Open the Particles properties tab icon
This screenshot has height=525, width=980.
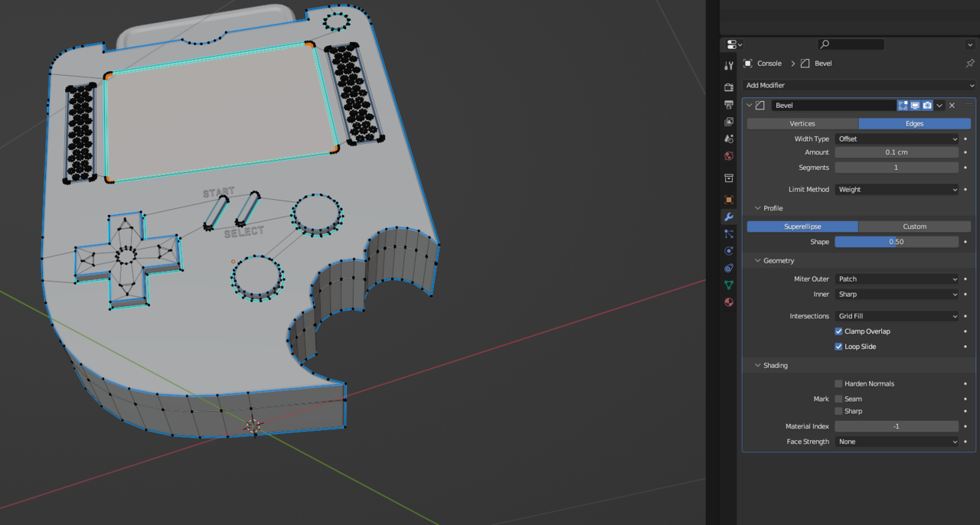729,234
